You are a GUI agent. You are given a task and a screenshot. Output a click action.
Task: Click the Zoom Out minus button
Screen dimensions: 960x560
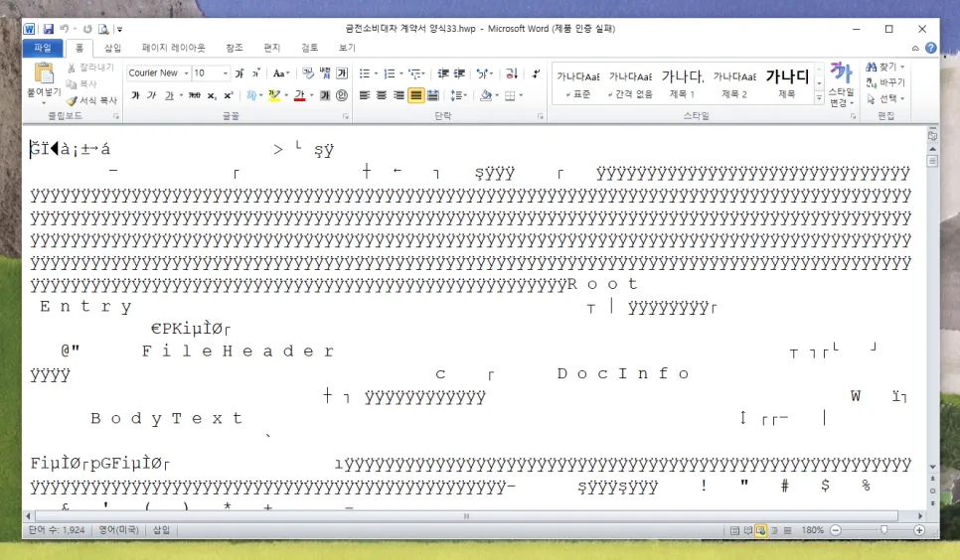(836, 530)
